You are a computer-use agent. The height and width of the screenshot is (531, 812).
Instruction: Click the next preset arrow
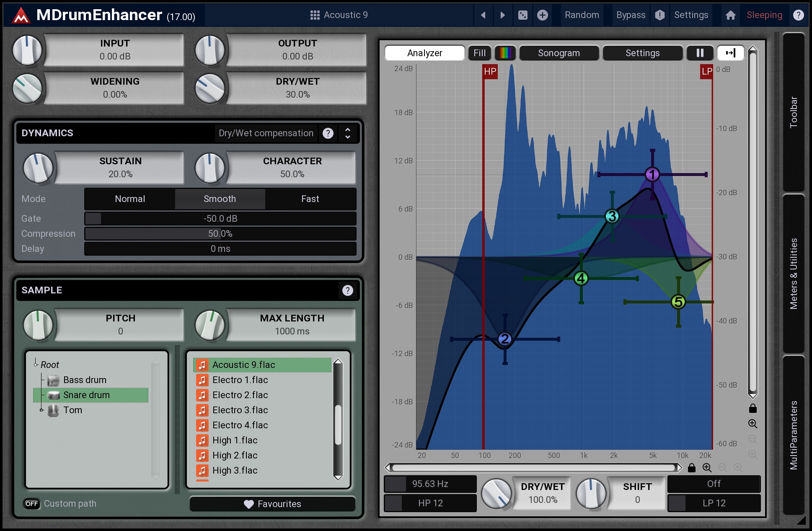click(x=502, y=15)
